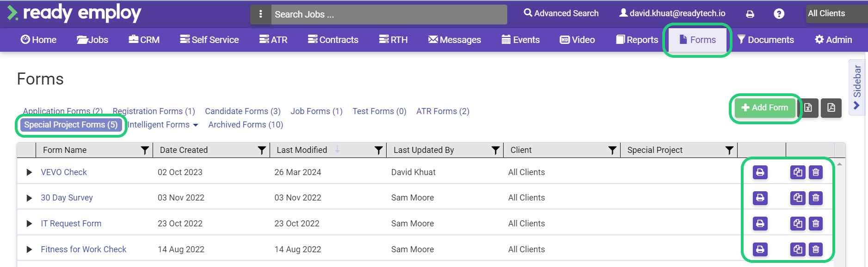The height and width of the screenshot is (267, 868).
Task: Filter the Last Modified column
Action: (x=379, y=150)
